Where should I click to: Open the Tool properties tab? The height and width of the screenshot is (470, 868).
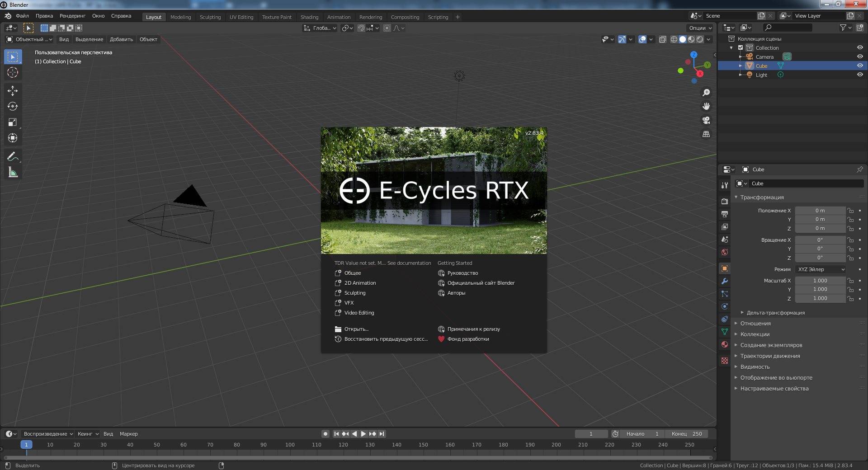[x=725, y=185]
